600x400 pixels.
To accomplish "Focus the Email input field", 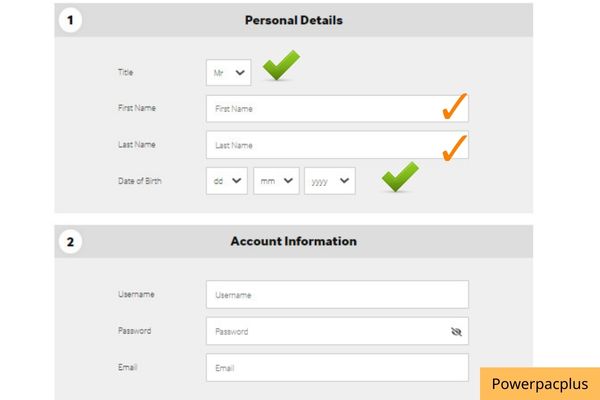I will (x=337, y=368).
